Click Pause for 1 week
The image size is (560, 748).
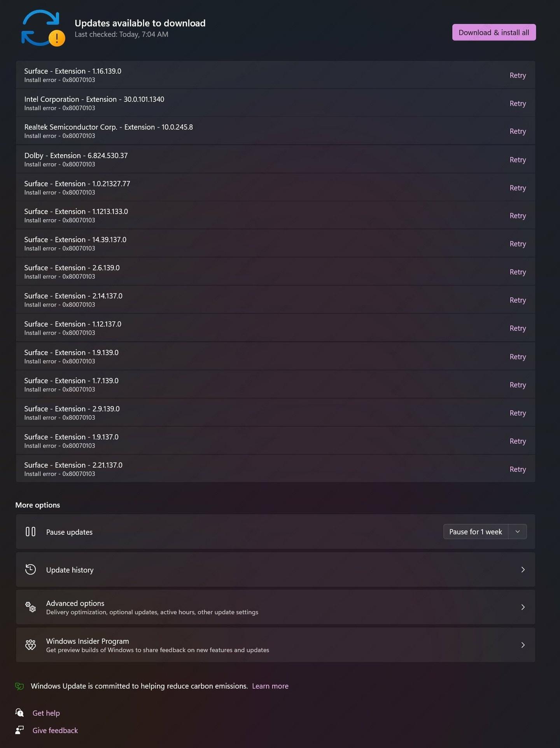(x=475, y=531)
